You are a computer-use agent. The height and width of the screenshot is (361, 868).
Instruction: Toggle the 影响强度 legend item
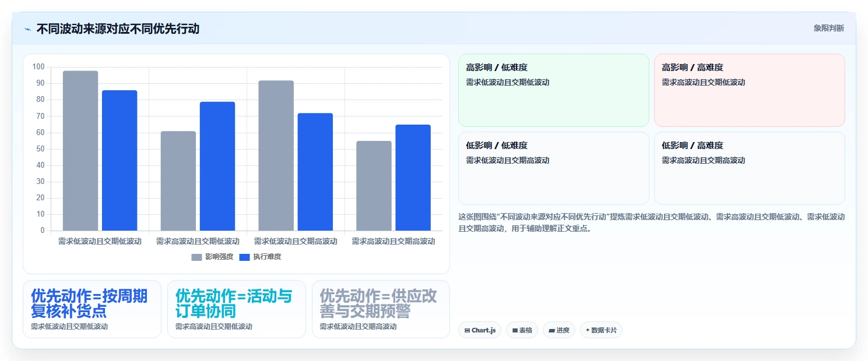pyautogui.click(x=212, y=257)
